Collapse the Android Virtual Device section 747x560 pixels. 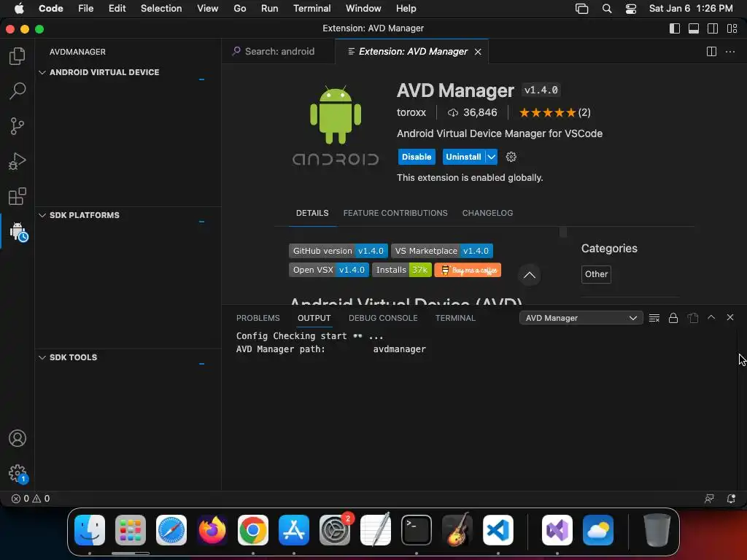(x=42, y=72)
